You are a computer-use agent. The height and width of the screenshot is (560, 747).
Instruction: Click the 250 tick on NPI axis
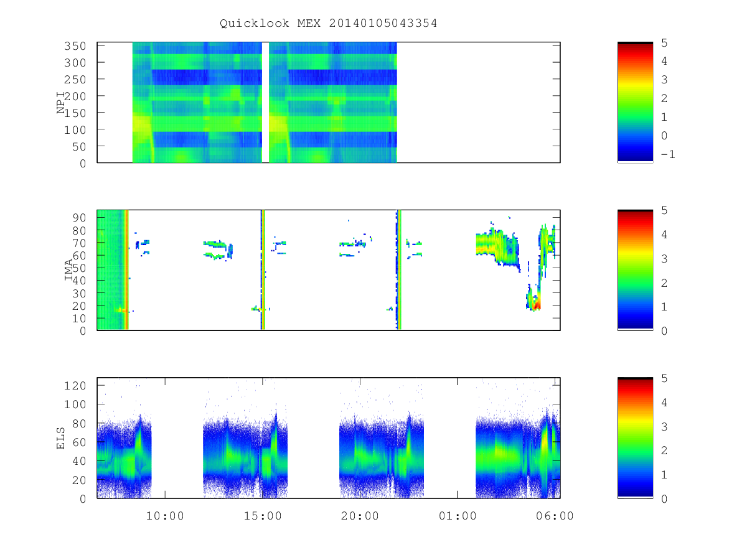click(x=76, y=80)
